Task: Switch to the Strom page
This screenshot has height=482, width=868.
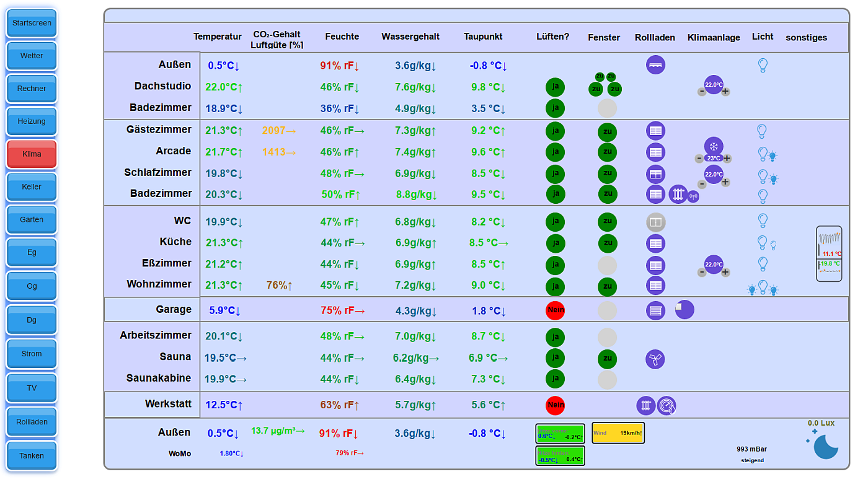Action: pyautogui.click(x=32, y=354)
